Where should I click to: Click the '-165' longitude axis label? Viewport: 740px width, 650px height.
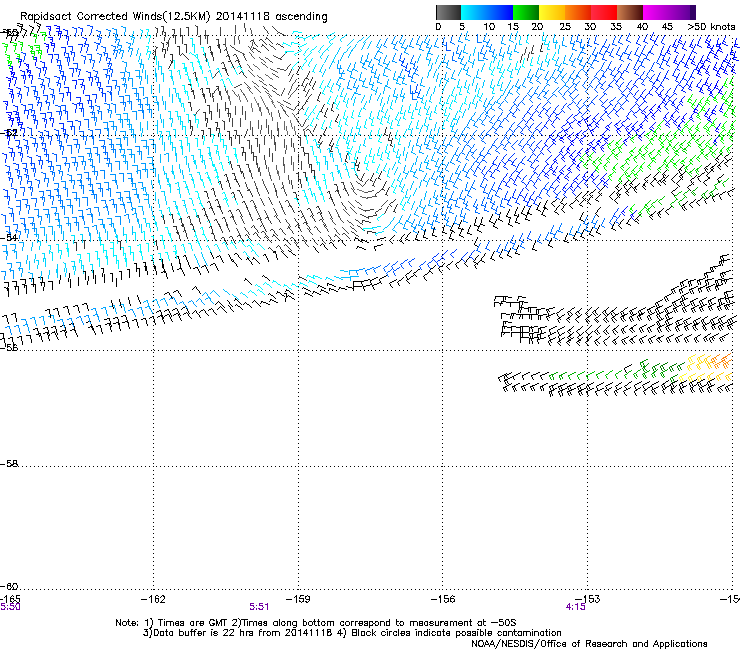pos(10,599)
